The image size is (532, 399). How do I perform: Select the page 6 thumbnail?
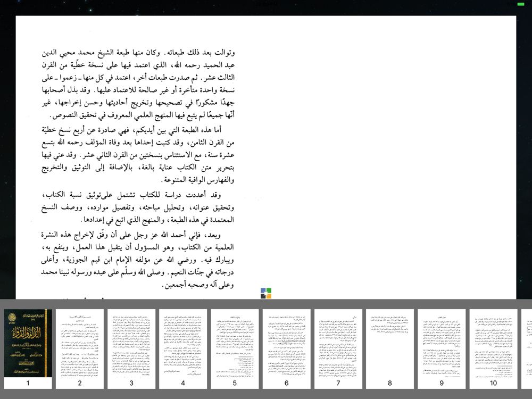[286, 343]
